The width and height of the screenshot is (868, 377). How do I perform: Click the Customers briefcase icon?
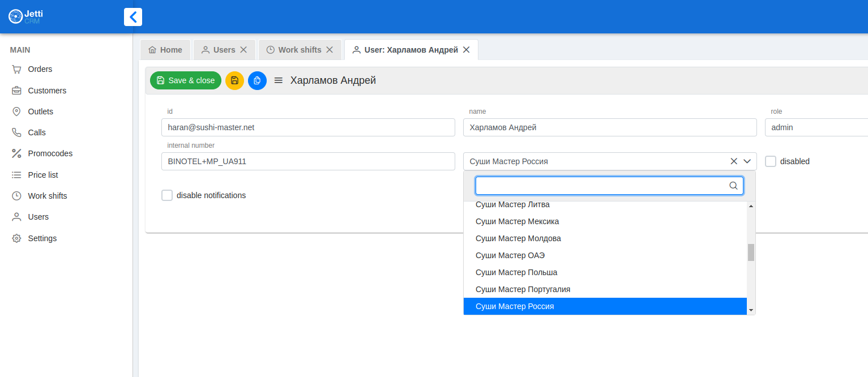(17, 91)
